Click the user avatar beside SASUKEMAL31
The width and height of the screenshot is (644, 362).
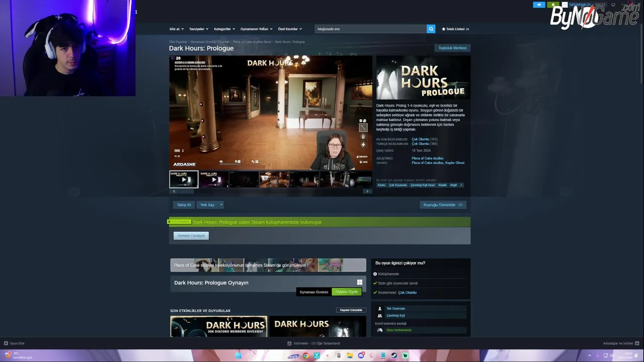pyautogui.click(x=565, y=5)
